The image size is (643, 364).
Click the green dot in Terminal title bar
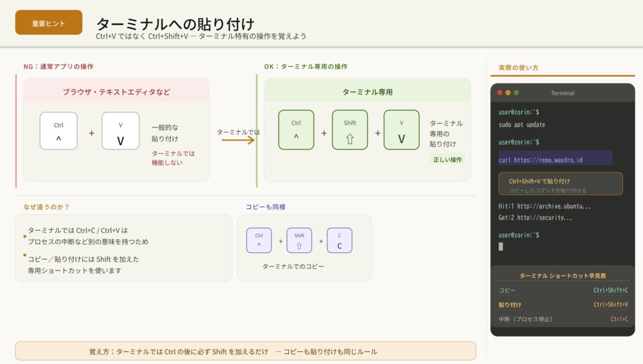(516, 93)
